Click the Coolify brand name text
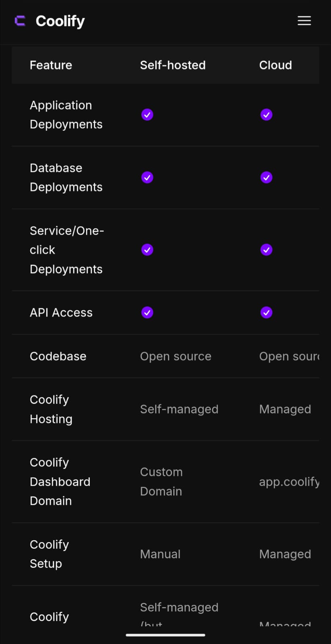The image size is (331, 644). [60, 21]
